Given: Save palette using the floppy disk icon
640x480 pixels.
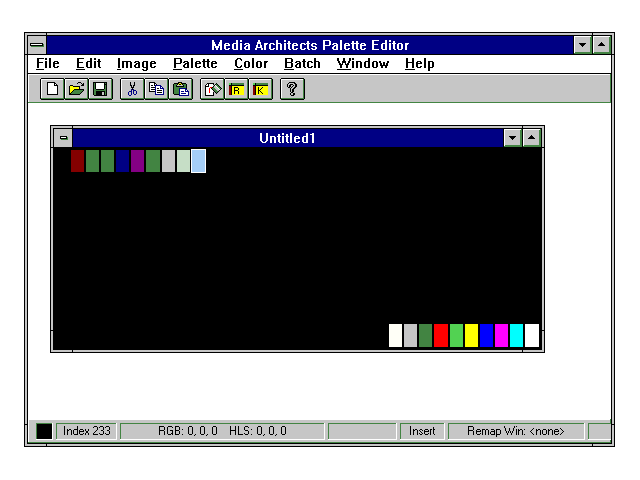Looking at the screenshot, I should 100,89.
